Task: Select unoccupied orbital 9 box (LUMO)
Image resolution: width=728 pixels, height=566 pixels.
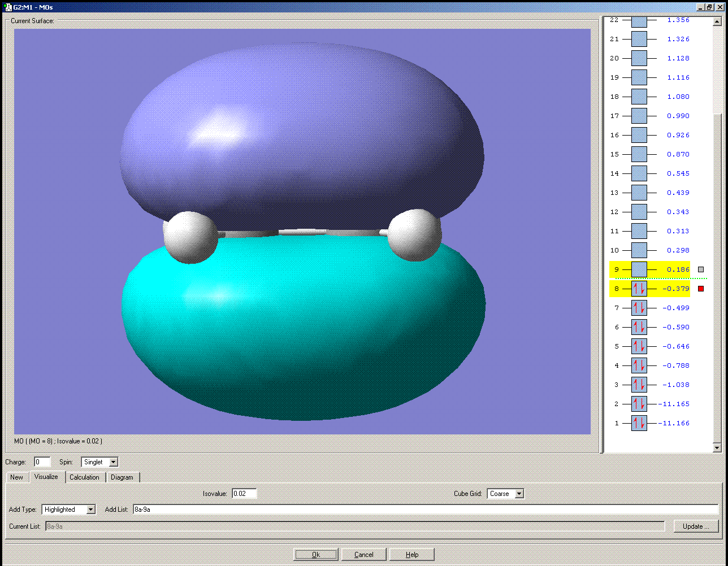Action: pyautogui.click(x=639, y=269)
